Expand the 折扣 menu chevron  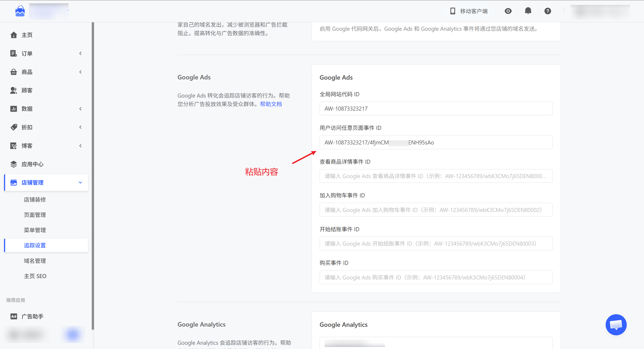[x=81, y=127]
